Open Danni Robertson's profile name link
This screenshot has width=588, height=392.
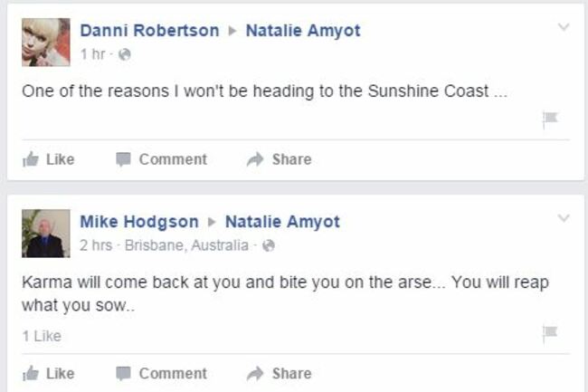(x=149, y=31)
